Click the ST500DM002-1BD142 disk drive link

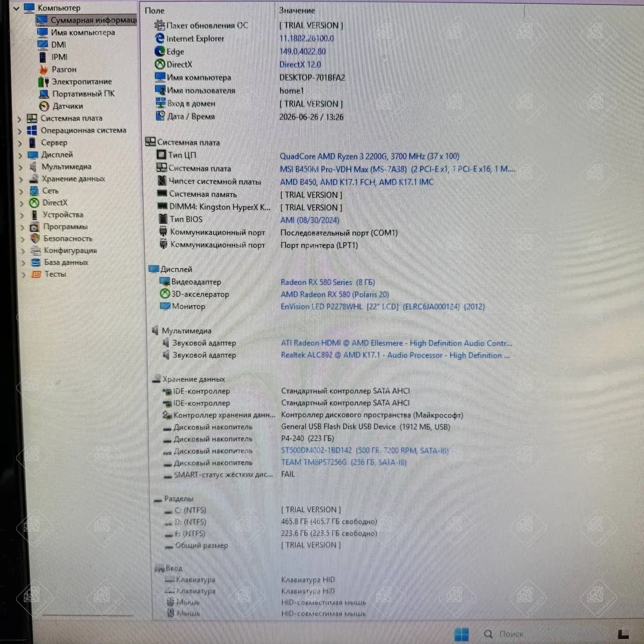click(x=364, y=450)
